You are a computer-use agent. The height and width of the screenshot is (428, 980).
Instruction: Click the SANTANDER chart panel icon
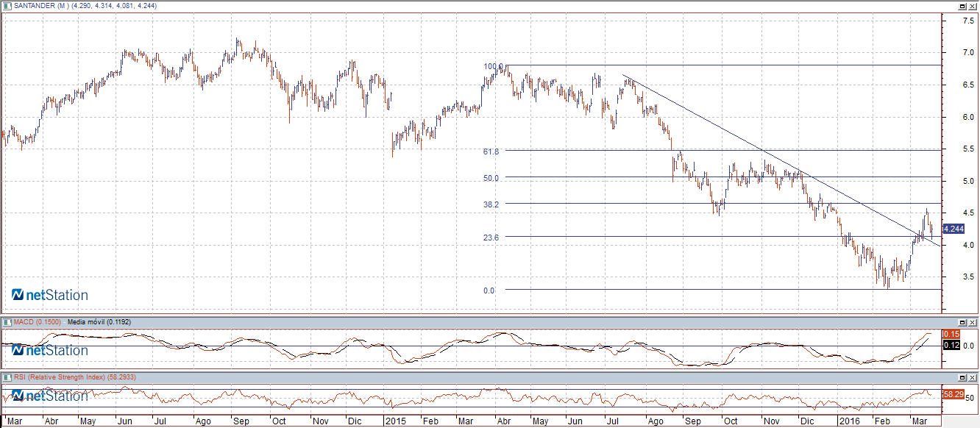tap(6, 5)
